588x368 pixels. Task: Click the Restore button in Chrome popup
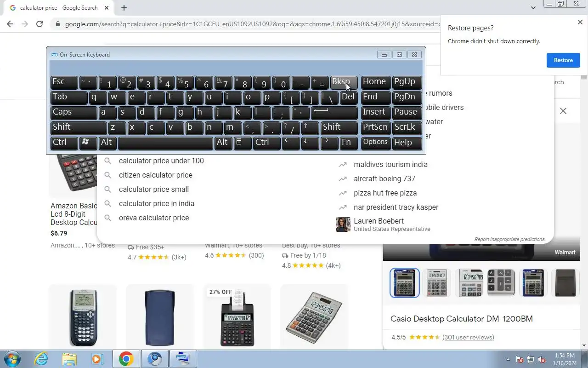click(x=563, y=60)
